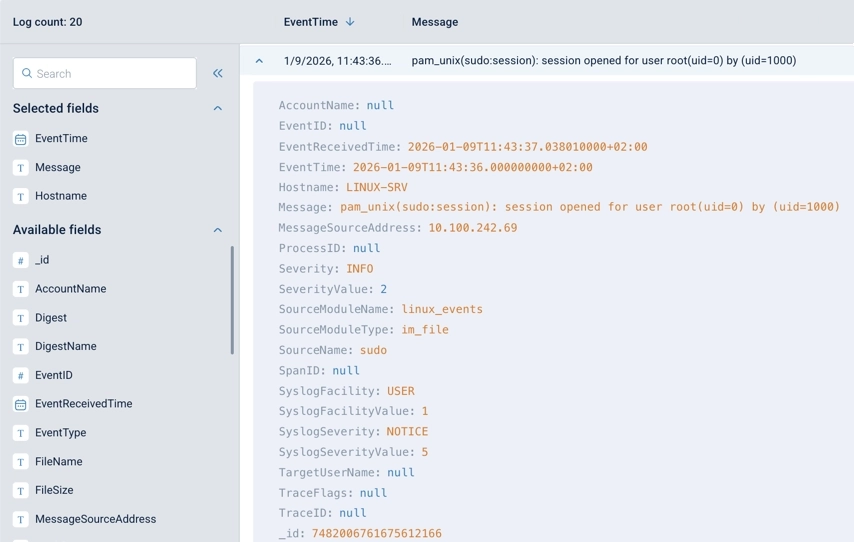
Task: Add EventType from Available fields
Action: (60, 433)
